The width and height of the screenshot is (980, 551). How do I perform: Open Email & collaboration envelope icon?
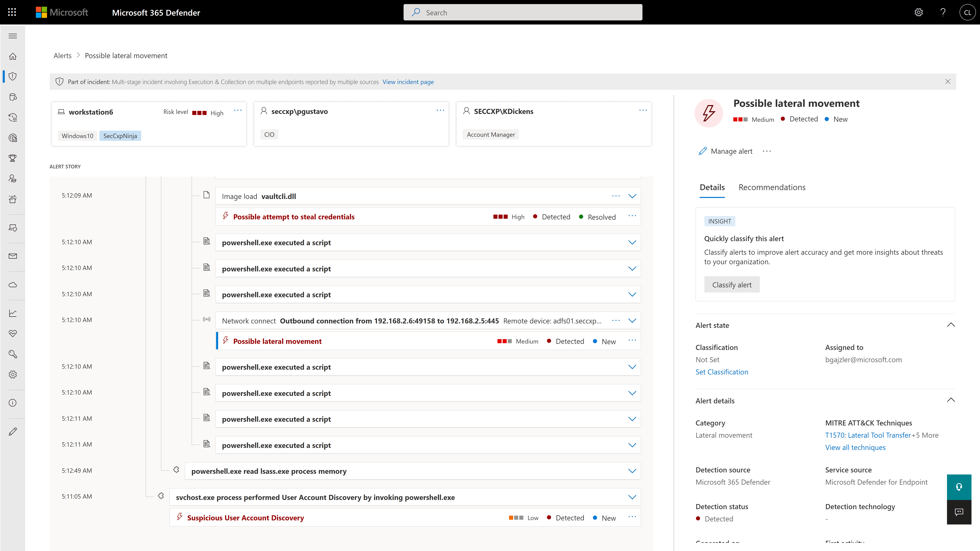[x=13, y=256]
